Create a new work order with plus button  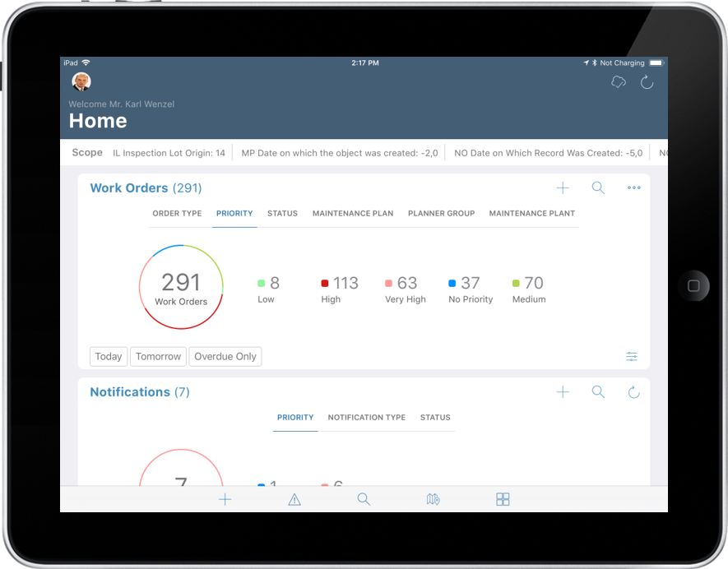(563, 187)
